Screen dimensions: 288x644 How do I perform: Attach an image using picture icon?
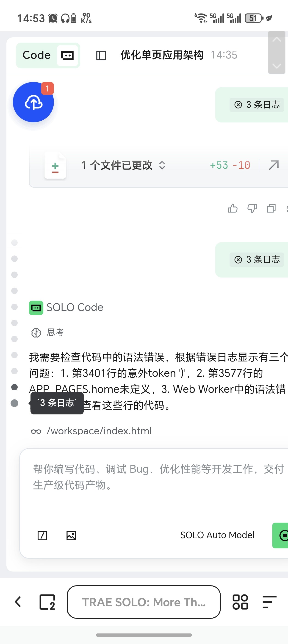[x=71, y=535]
